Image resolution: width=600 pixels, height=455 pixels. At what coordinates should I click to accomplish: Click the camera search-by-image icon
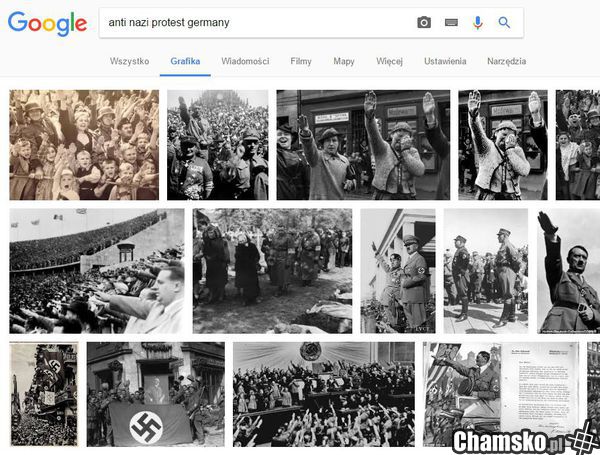[424, 23]
